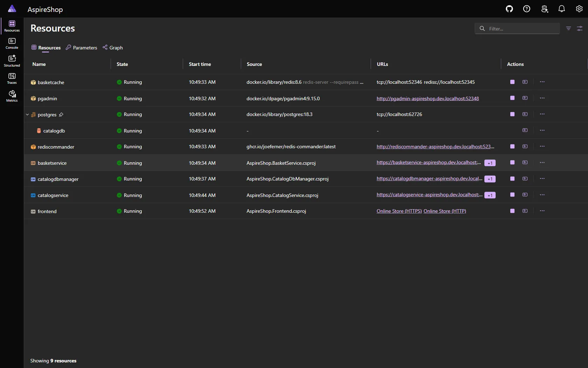The image size is (588, 368).
Task: Stop the catalogdbmanager resource
Action: 512,179
